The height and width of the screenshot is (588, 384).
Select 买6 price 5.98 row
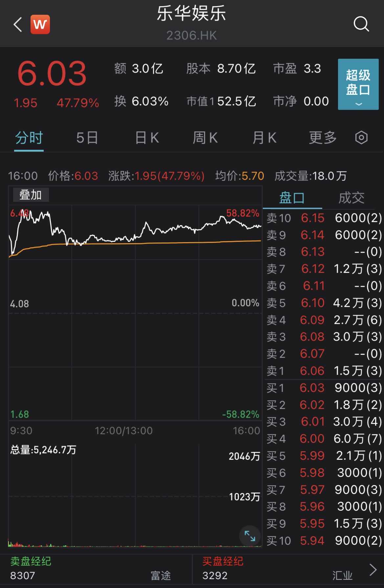tap(324, 472)
